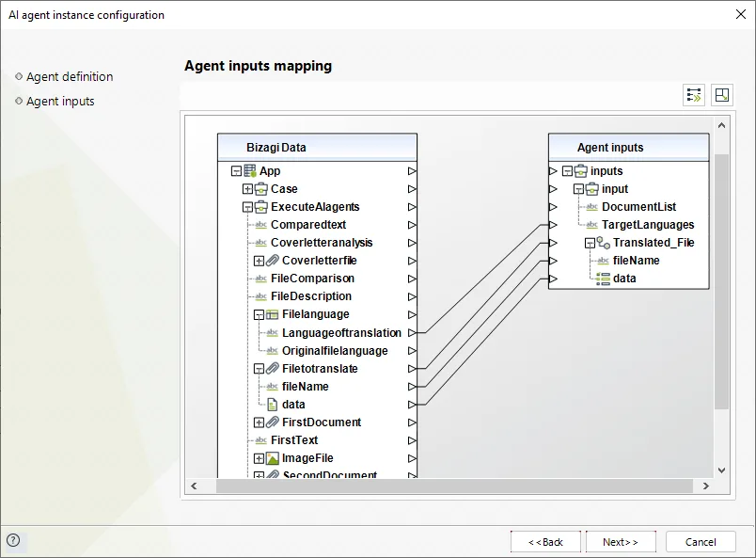Click the ImageFile picture icon

pos(273,458)
